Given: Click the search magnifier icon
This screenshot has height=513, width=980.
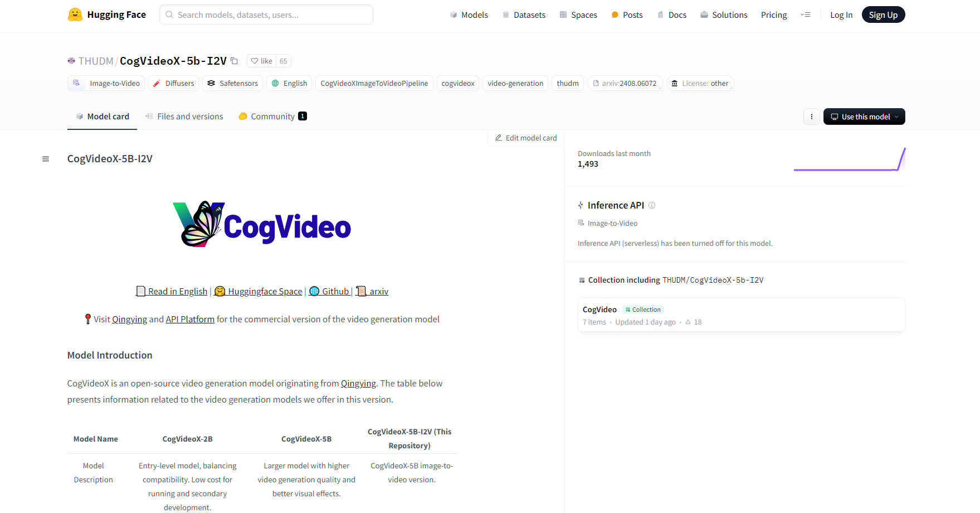Looking at the screenshot, I should click(x=169, y=14).
